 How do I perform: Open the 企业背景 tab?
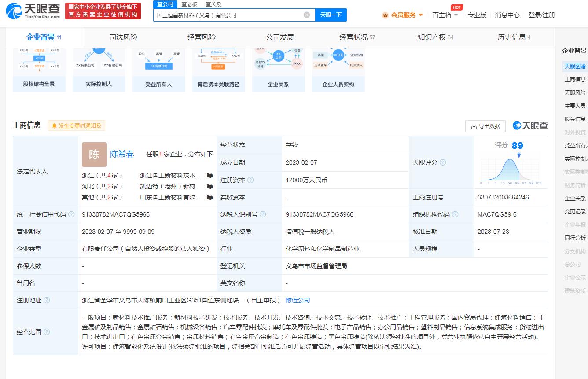point(44,37)
